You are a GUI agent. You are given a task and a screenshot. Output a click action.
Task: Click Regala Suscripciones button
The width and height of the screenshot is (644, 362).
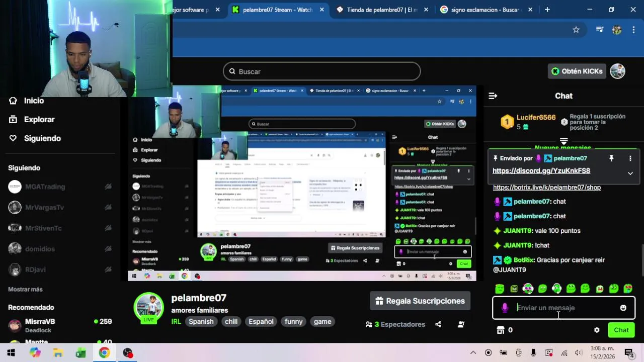(420, 301)
